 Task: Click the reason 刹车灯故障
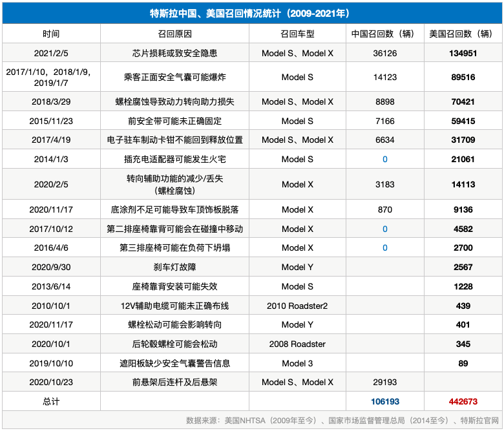pos(174,267)
